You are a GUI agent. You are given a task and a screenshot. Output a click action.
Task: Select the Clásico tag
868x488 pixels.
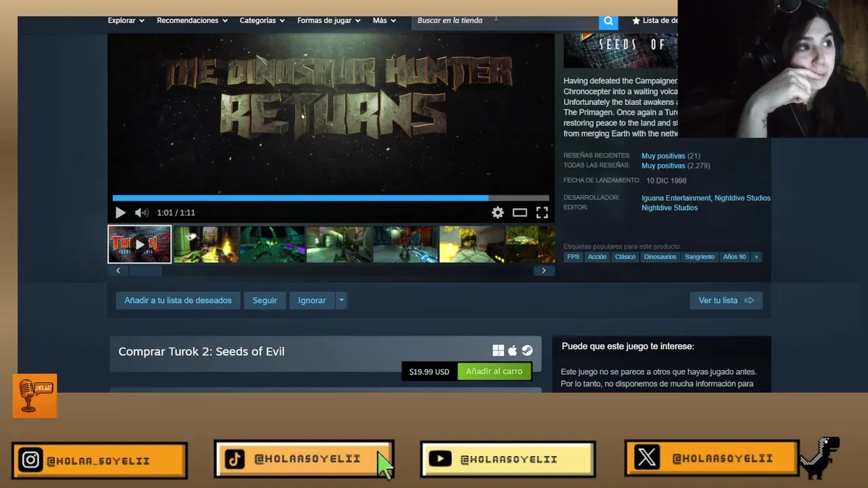click(x=625, y=257)
